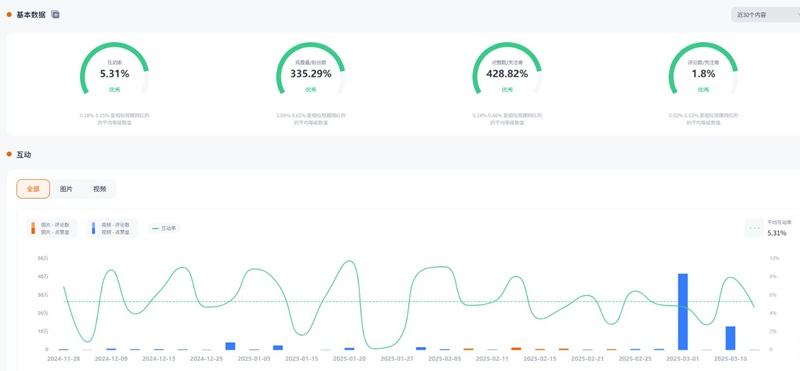Click the 2025-03-01 axis date label
This screenshot has height=371, width=800.
[683, 359]
